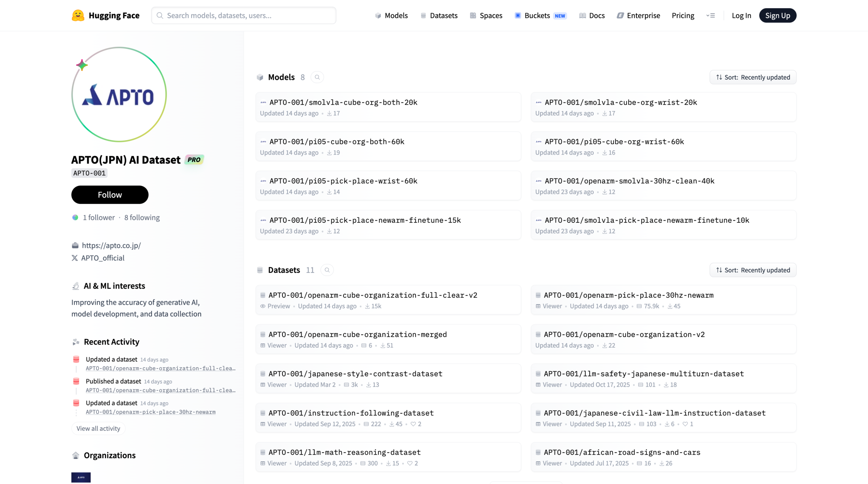Search within Datasets section magnifier icon

click(327, 270)
